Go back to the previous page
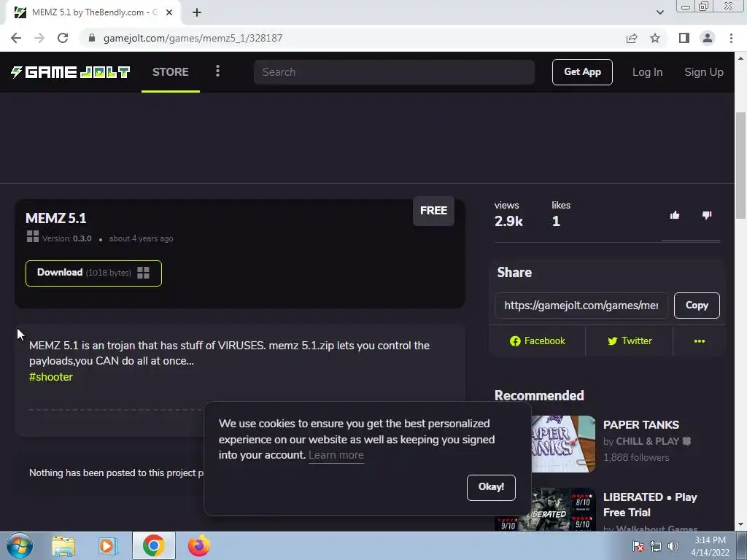Image resolution: width=747 pixels, height=560 pixels. pos(16,38)
